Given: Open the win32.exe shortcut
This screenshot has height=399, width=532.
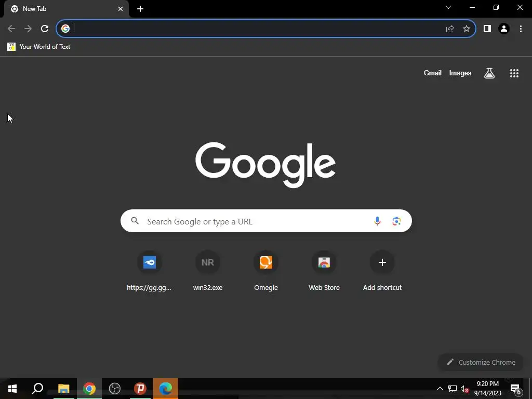Looking at the screenshot, I should (x=208, y=271).
